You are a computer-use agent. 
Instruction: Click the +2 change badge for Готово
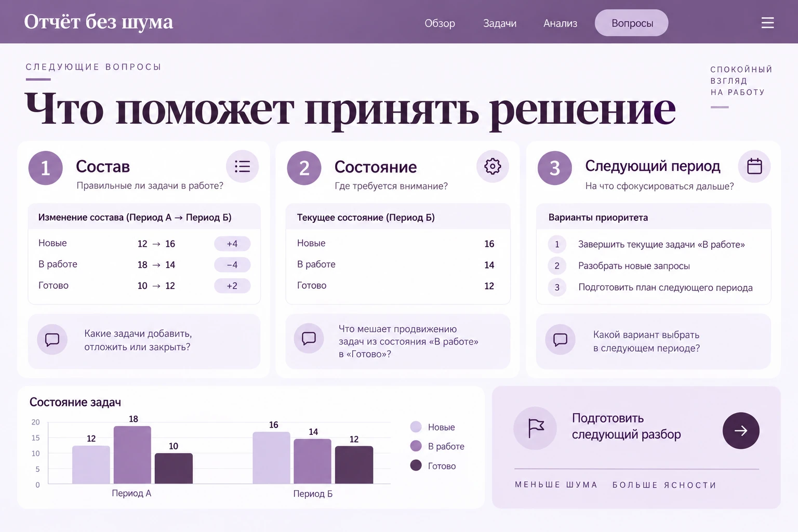click(x=232, y=286)
